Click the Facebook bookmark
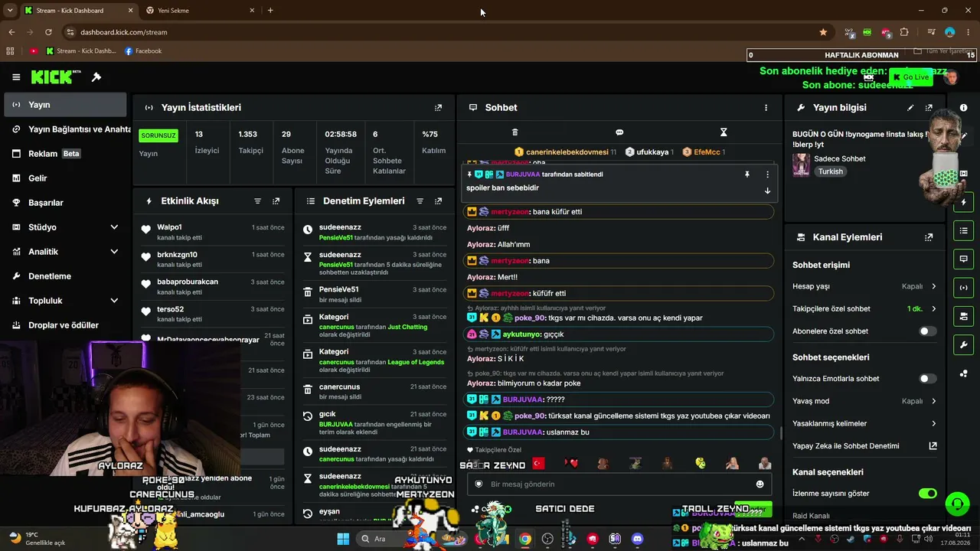 click(x=143, y=51)
